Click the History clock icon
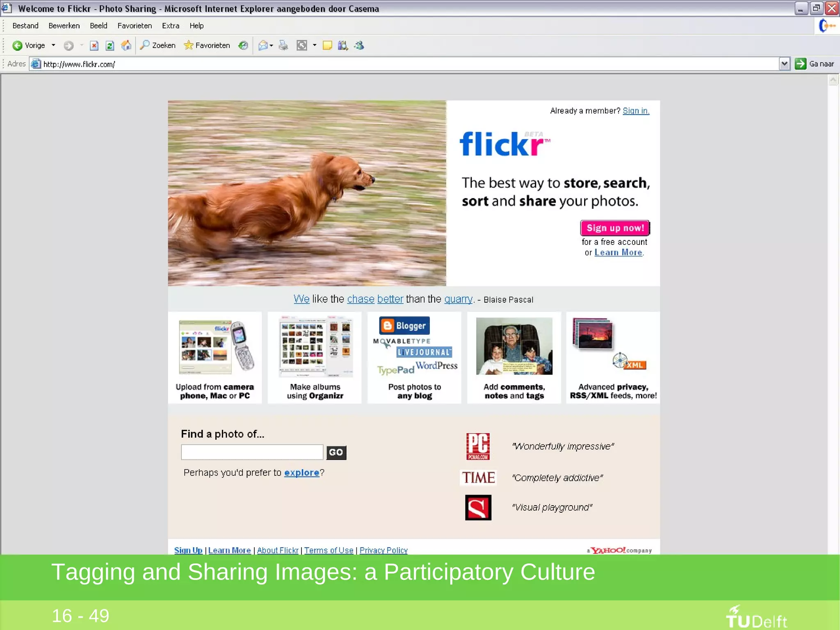This screenshot has width=840, height=630. (243, 46)
